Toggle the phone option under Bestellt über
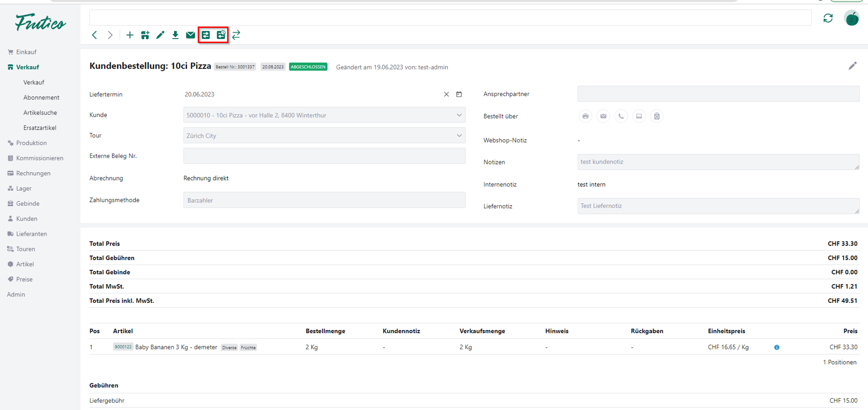Viewport: 868px width, 410px height. [621, 116]
